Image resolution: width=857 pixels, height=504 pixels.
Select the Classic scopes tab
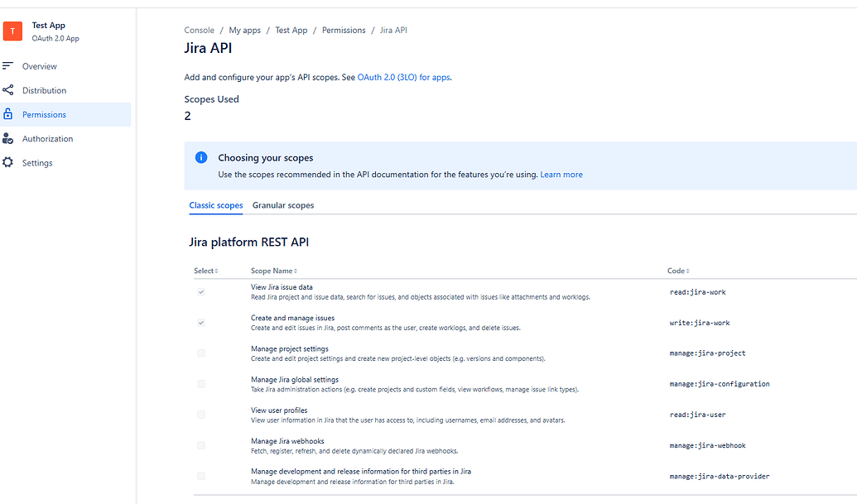(x=215, y=205)
